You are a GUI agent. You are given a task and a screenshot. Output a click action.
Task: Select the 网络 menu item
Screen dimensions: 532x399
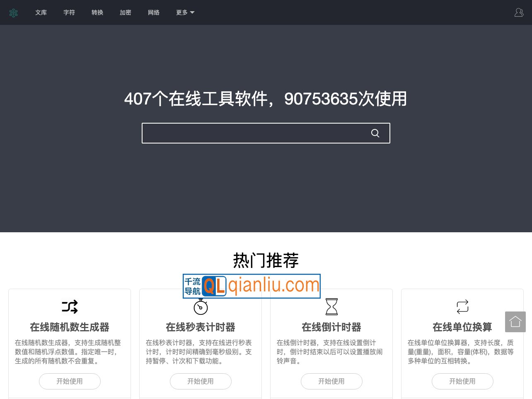coord(154,12)
